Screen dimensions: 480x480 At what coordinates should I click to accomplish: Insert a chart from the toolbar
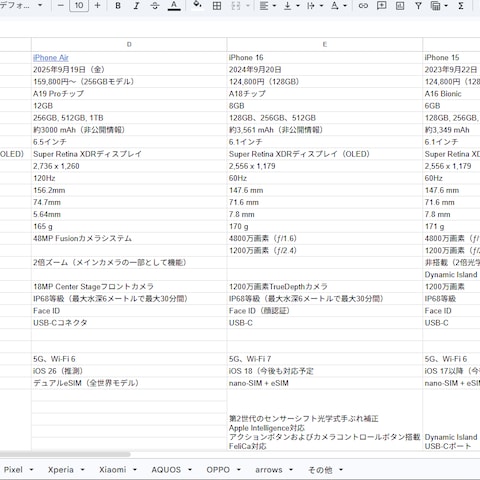tap(400, 6)
